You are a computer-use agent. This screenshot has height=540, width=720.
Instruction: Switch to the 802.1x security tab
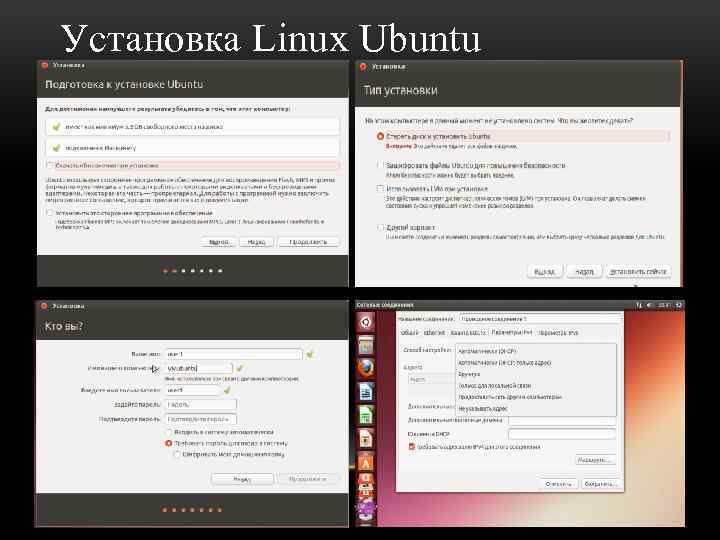pos(467,332)
